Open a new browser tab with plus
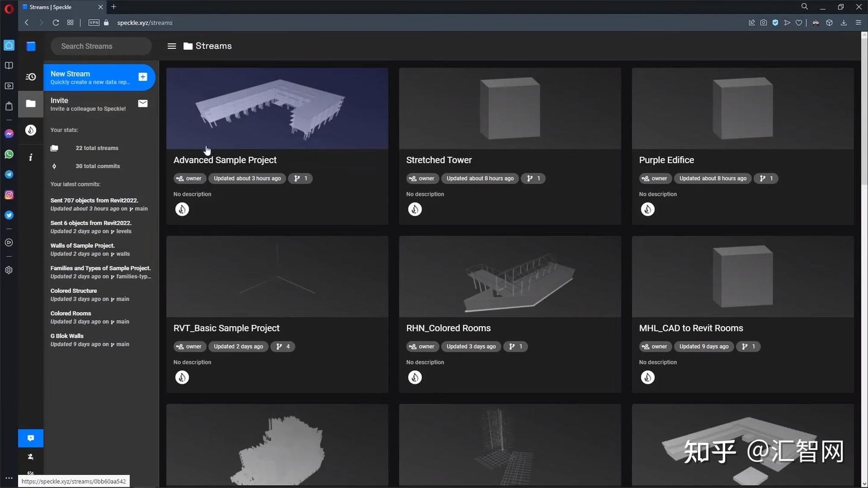 coord(114,7)
